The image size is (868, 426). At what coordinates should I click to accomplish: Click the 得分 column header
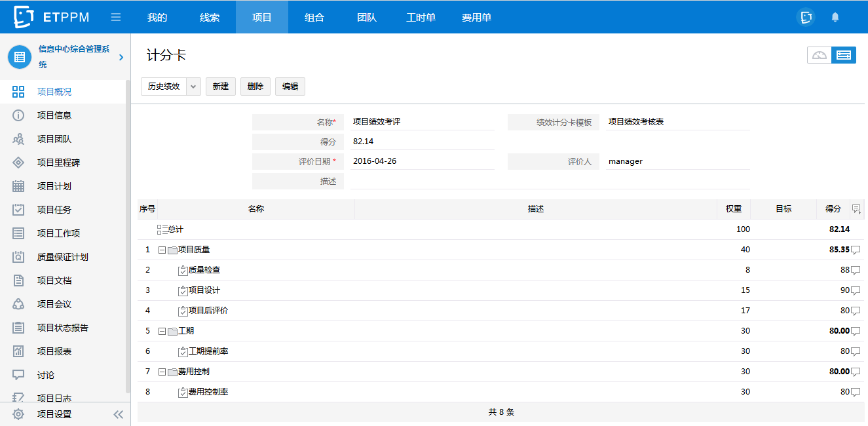pos(833,209)
